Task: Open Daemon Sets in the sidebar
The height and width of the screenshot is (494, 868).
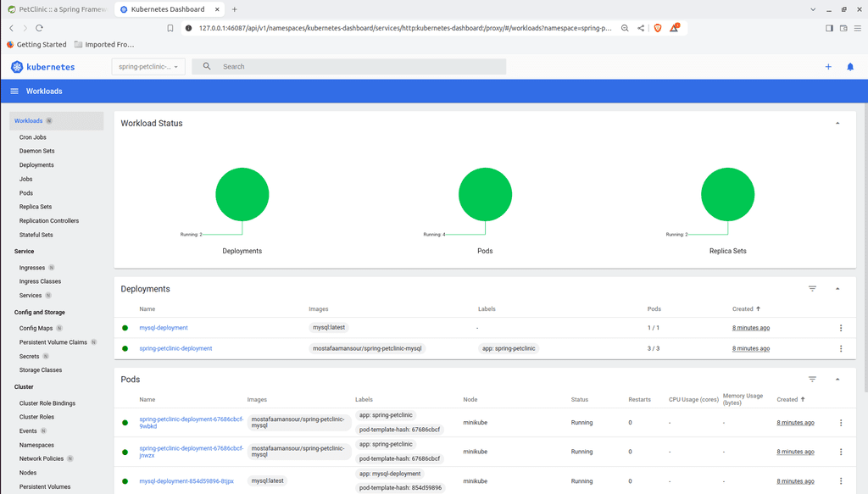Action: (x=36, y=151)
